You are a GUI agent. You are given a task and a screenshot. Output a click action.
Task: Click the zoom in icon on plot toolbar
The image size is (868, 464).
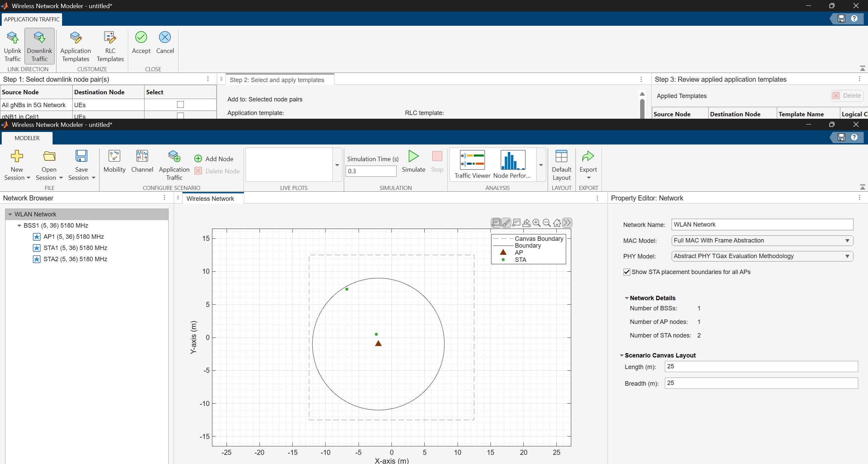(537, 223)
